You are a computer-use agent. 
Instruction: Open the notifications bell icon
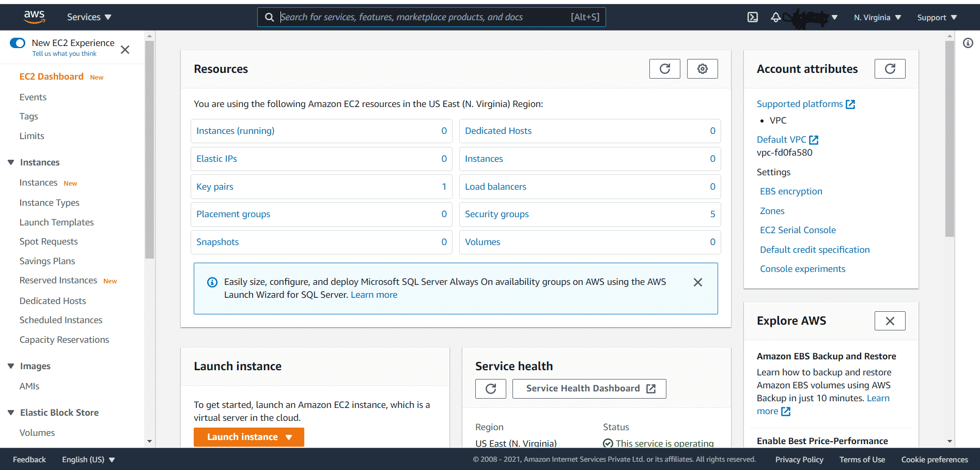click(775, 17)
